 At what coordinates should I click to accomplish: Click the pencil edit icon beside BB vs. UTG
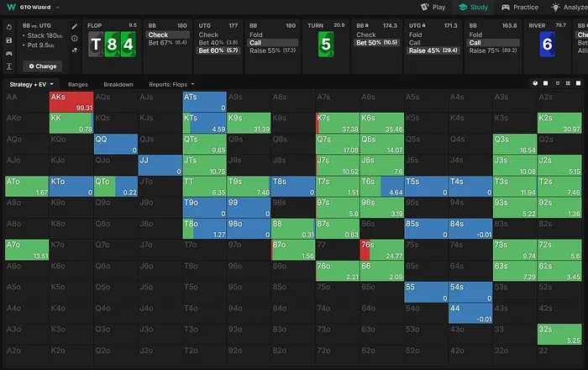75,27
